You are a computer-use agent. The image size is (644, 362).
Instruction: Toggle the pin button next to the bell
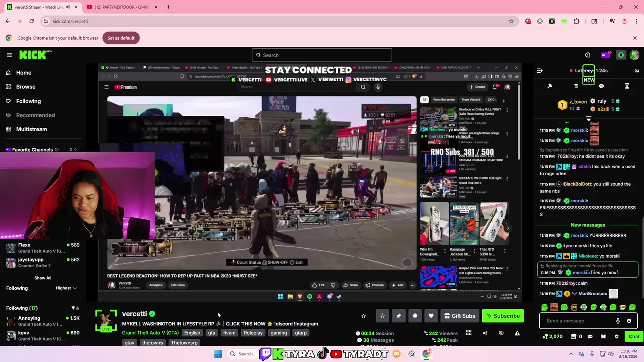398,316
